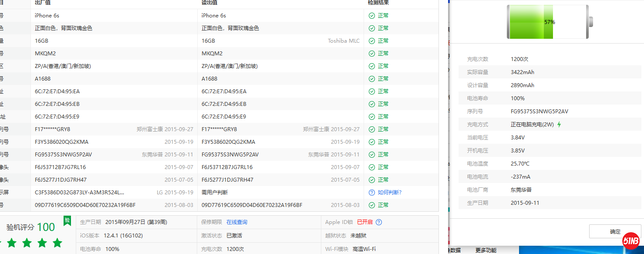The height and width of the screenshot is (254, 644).
Task: Click the check icon in the A1688 row
Action: pyautogui.click(x=371, y=79)
